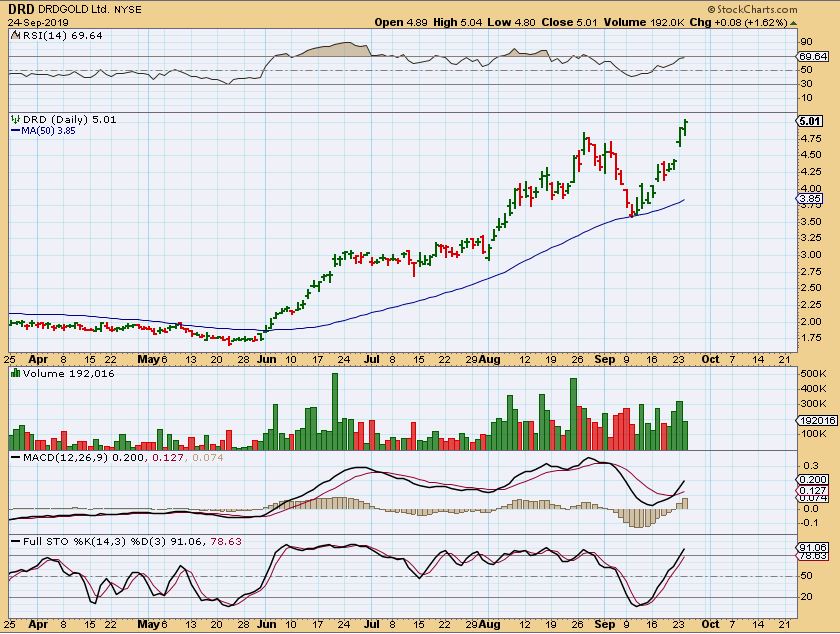Click the 69.64 RSI axis value tag
Image resolution: width=840 pixels, height=634 pixels.
(813, 56)
